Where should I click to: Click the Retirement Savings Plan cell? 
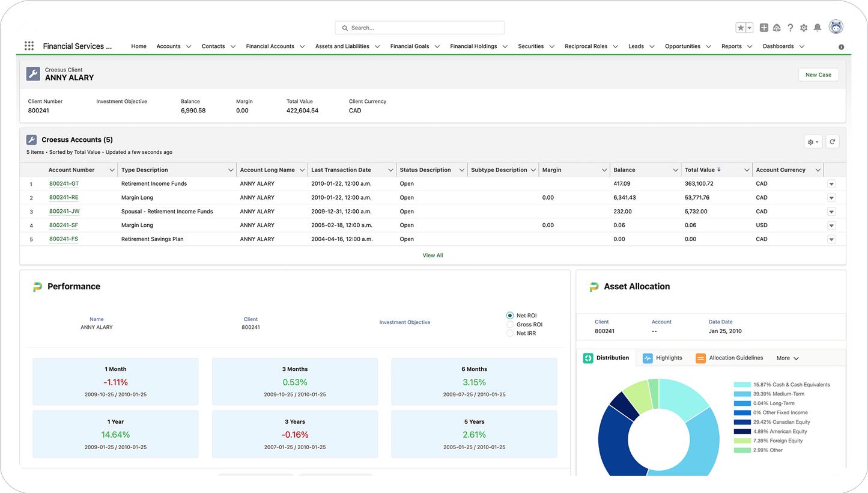pos(153,239)
